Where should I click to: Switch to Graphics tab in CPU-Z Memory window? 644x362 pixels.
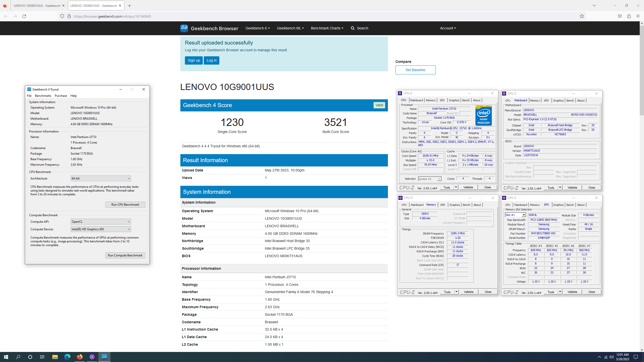point(455,205)
